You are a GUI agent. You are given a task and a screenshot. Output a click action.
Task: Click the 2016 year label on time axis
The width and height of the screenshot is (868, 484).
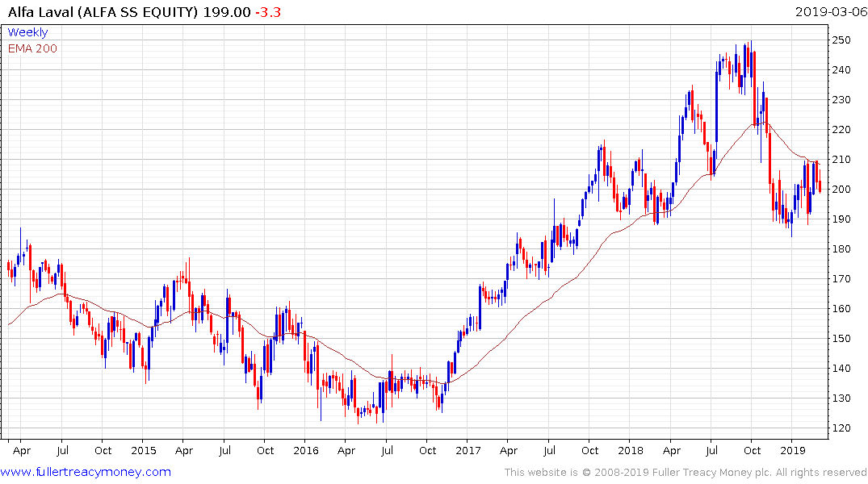click(305, 450)
